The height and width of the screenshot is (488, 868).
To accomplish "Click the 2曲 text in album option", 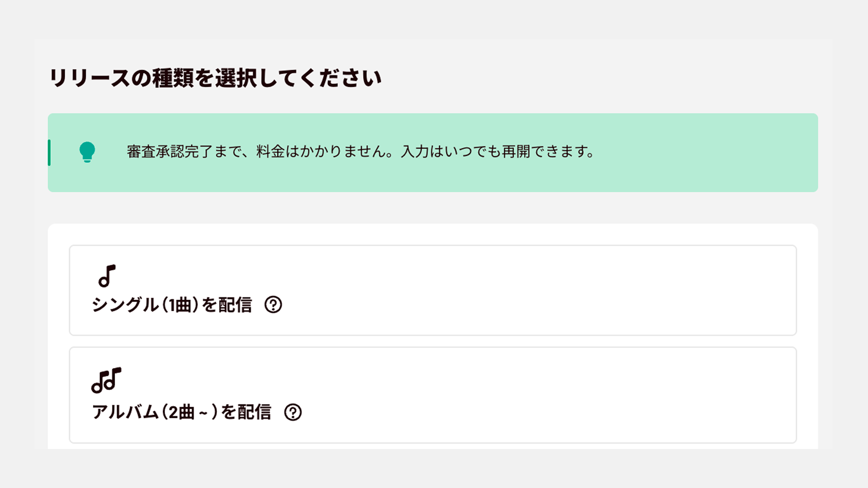I will pos(181,412).
